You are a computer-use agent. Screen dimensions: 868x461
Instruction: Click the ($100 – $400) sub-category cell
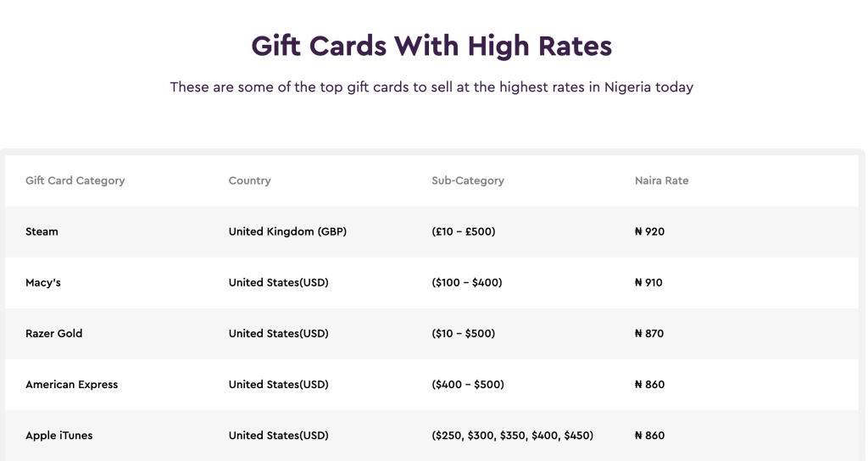tap(467, 282)
